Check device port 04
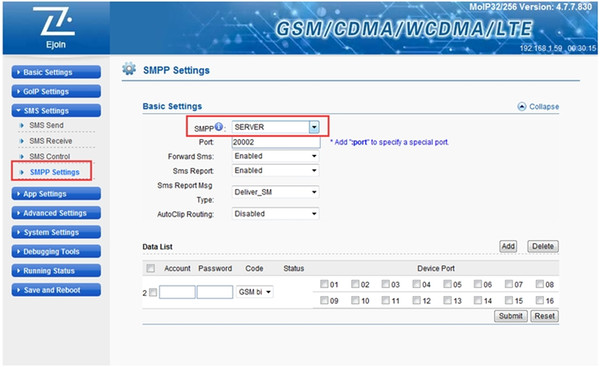This screenshot has height=367, width=600. pos(416,284)
